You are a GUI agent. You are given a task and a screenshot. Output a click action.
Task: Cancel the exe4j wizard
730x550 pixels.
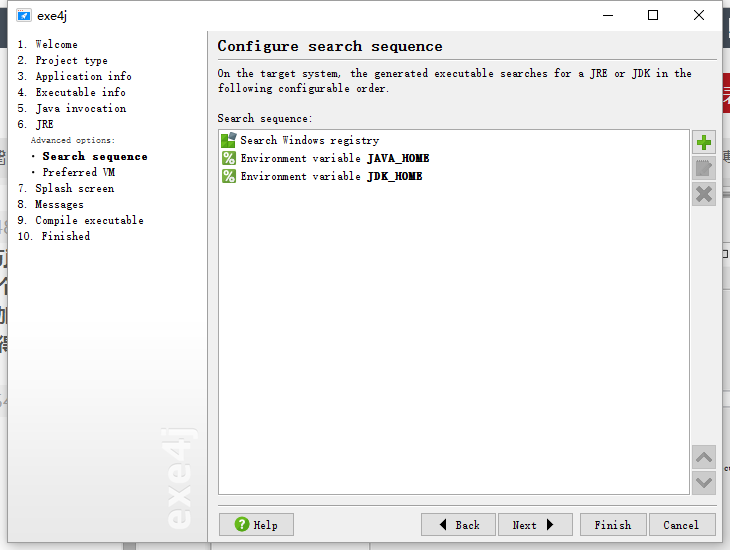682,525
